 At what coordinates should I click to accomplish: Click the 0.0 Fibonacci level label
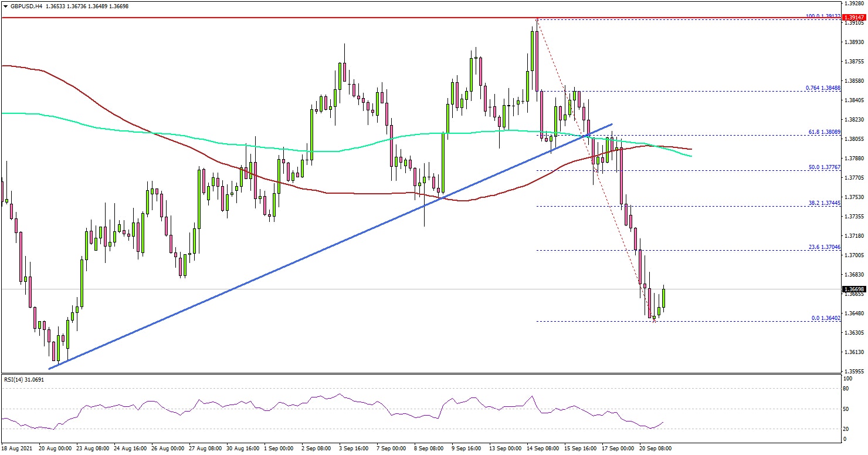coord(825,318)
